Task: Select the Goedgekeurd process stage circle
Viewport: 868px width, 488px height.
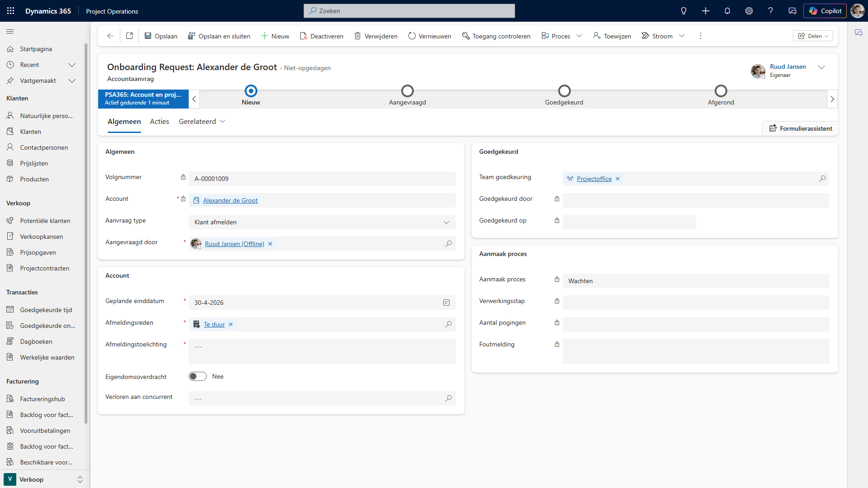Action: pos(564,91)
